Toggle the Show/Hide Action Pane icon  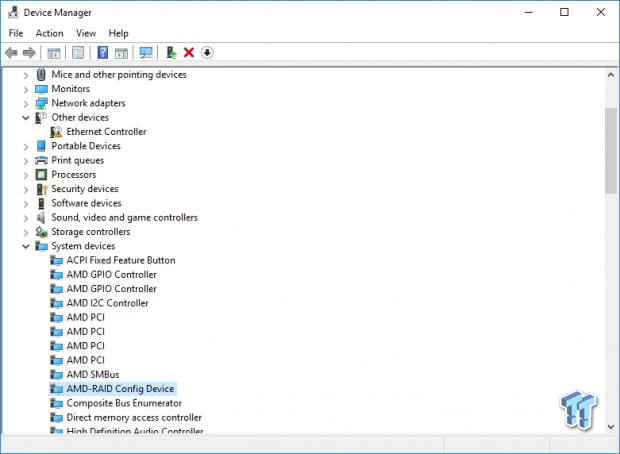pyautogui.click(x=121, y=53)
